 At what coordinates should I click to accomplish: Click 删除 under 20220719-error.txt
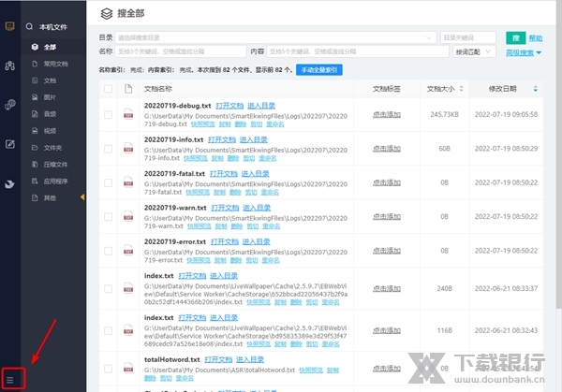pyautogui.click(x=235, y=260)
